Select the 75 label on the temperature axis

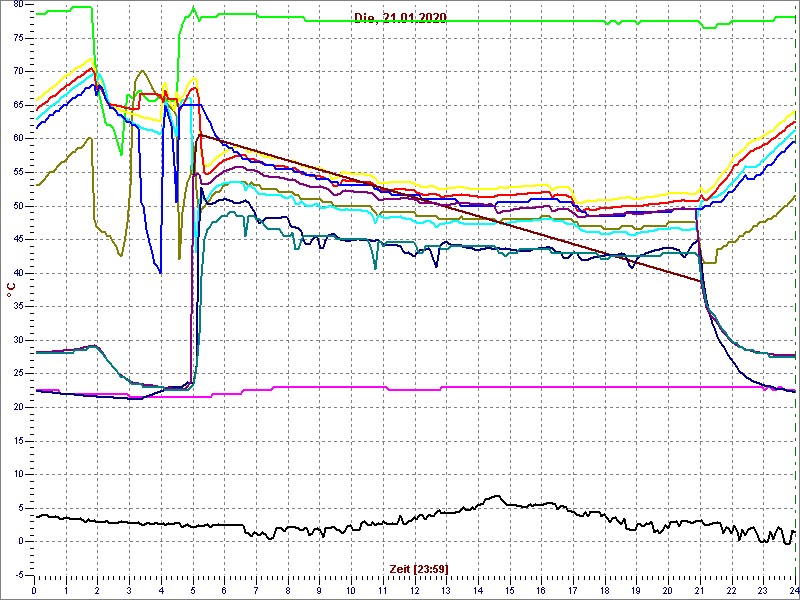(20, 39)
